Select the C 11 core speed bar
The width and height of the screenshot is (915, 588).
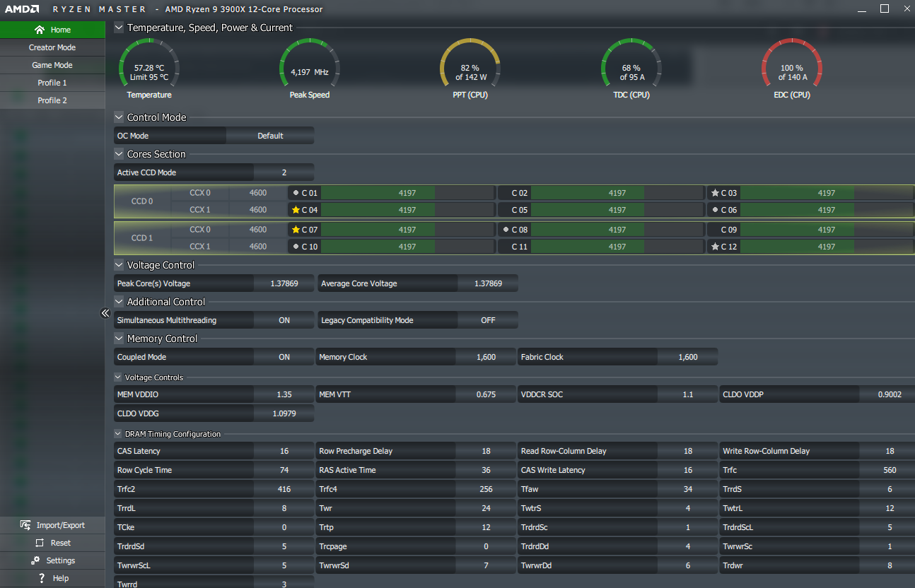point(617,247)
